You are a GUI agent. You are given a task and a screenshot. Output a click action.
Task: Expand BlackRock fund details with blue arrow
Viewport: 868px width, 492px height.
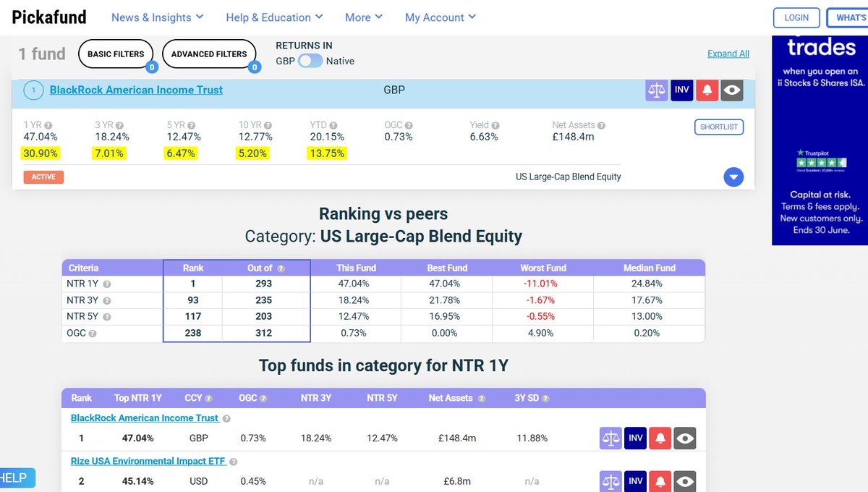[x=733, y=177]
